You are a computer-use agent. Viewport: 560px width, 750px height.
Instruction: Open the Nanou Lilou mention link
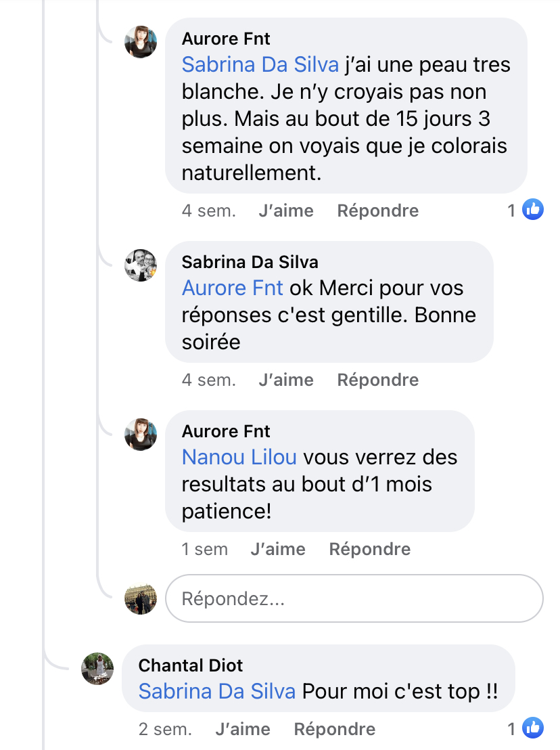[239, 457]
